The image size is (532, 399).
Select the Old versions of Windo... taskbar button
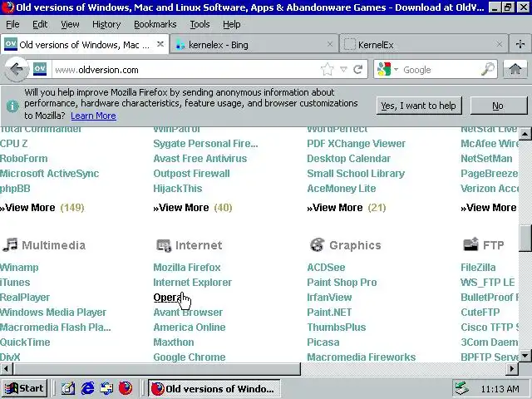pyautogui.click(x=214, y=388)
